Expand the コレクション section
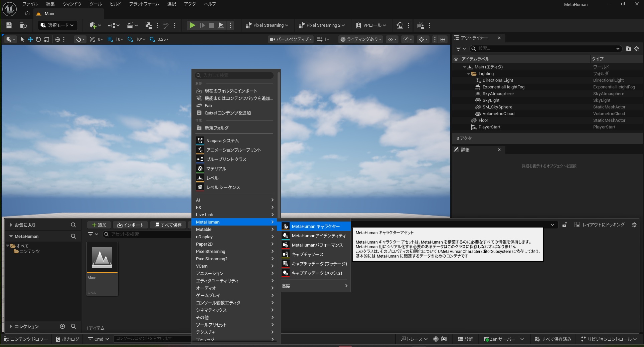The image size is (644, 347). [11, 326]
